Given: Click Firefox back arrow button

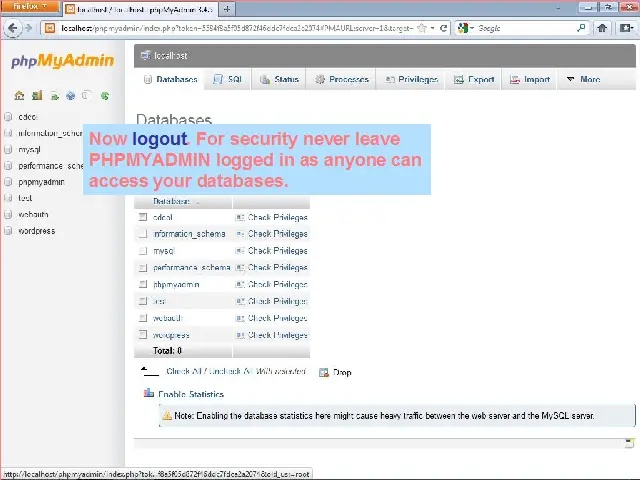Looking at the screenshot, I should pos(12,28).
